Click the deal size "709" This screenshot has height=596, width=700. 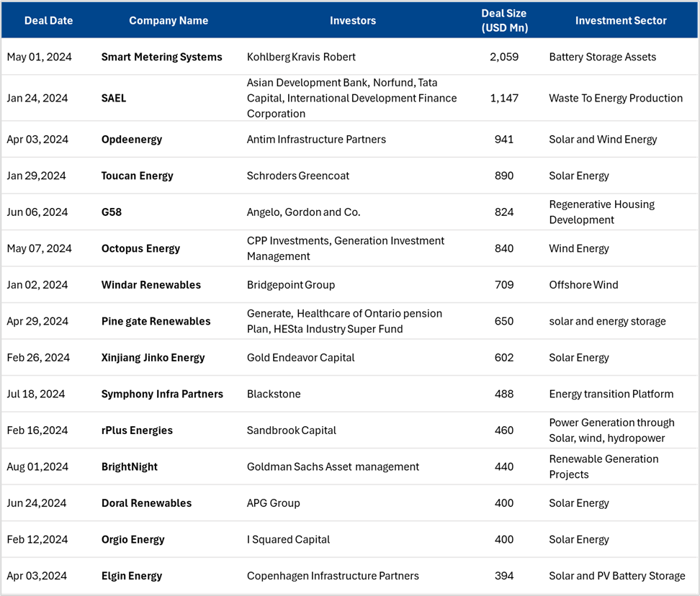click(504, 285)
